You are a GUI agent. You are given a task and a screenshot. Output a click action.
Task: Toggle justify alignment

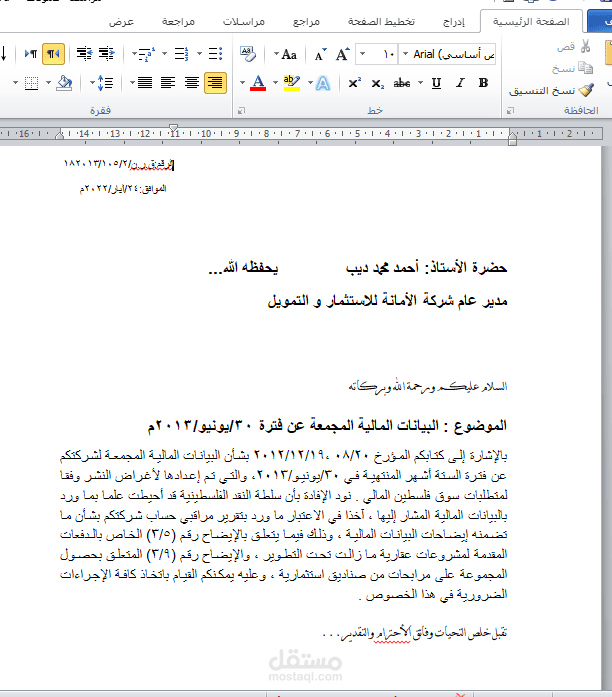(145, 83)
